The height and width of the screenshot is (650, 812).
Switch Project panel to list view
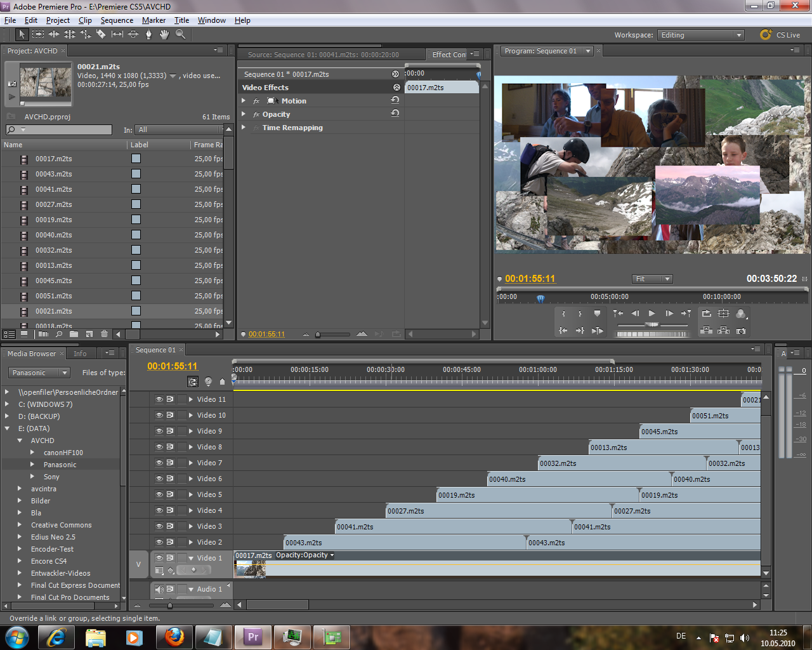click(x=9, y=334)
